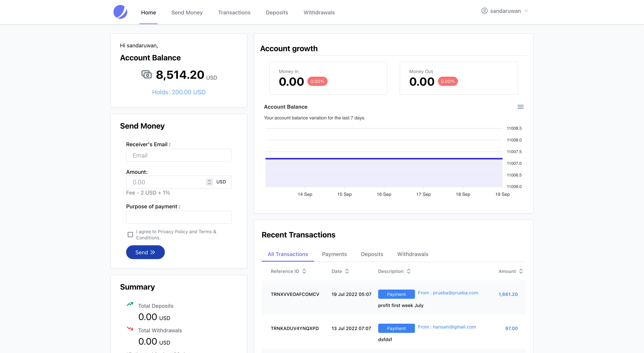This screenshot has width=644, height=353.
Task: Click Fee - 2 USD + 1% text
Action: [148, 193]
